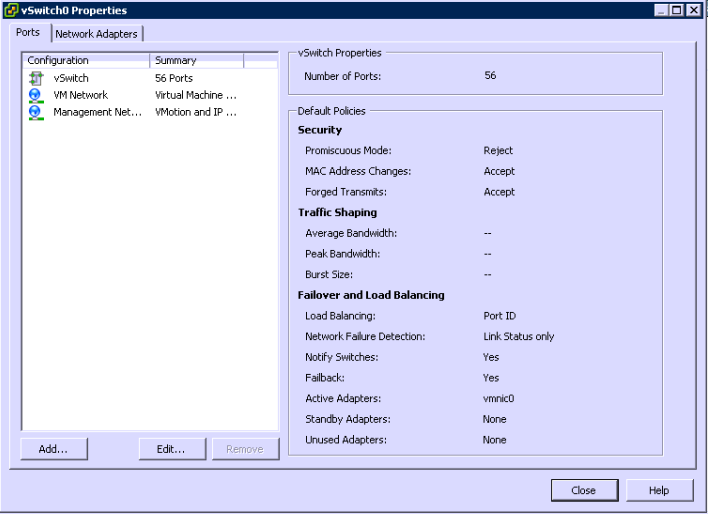This screenshot has height=514, width=708.
Task: Open Help for vSwitch properties
Action: pos(659,490)
